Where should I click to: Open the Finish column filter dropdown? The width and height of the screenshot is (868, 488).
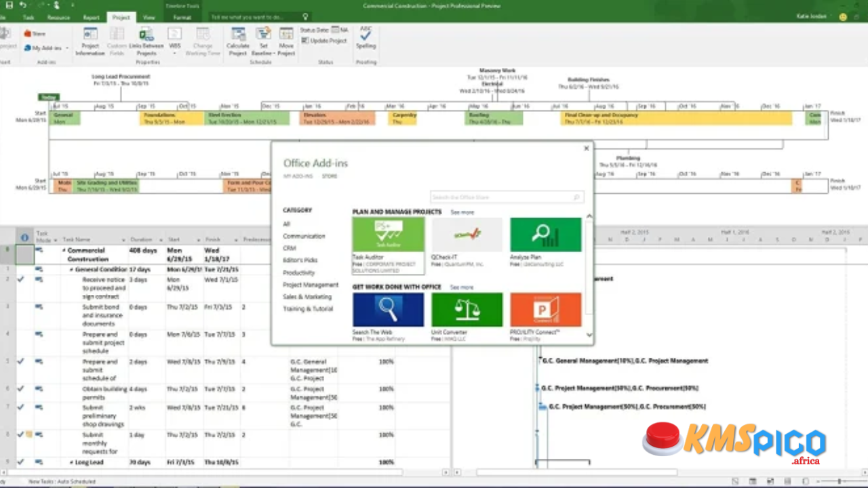tap(235, 240)
